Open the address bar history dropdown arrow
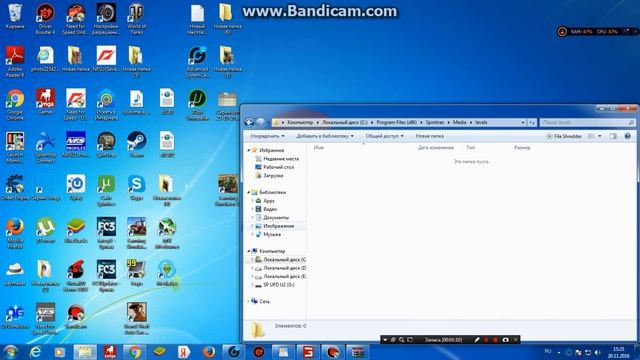This screenshot has height=360, width=640. 523,122
